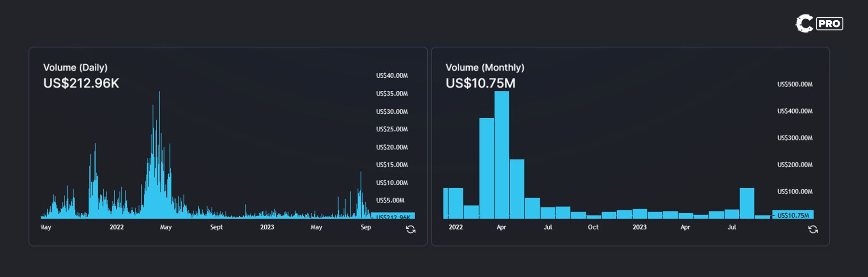868x277 pixels.
Task: Click the US$40.00M label on the daily y-axis
Action: tap(392, 76)
